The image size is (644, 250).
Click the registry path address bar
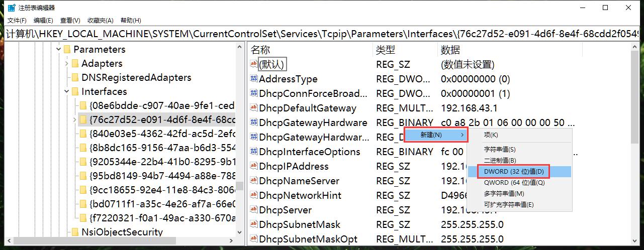(322, 34)
